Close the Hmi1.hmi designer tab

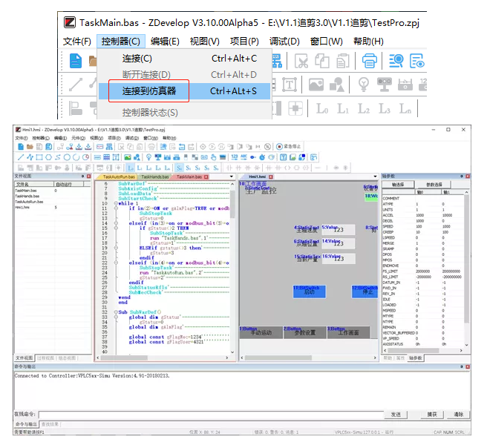271,177
